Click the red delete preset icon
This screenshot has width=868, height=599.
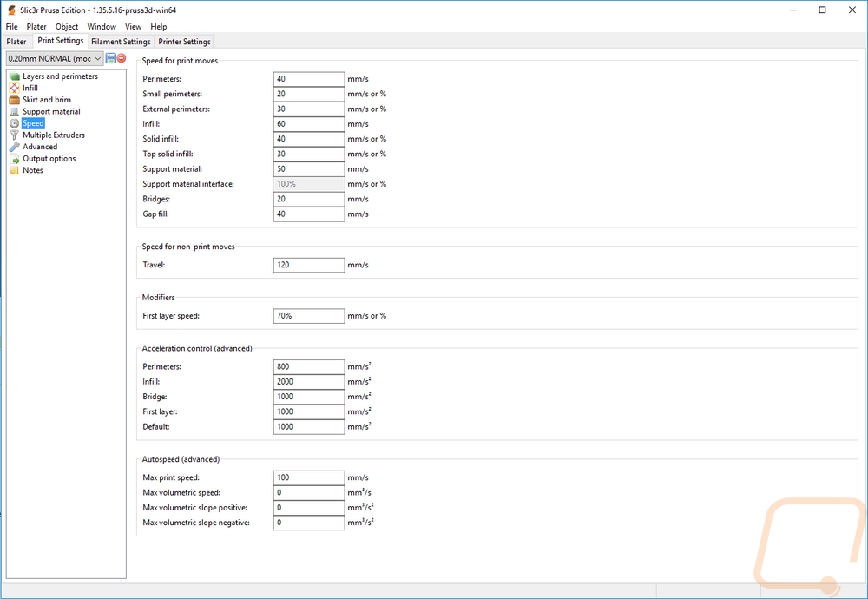122,58
